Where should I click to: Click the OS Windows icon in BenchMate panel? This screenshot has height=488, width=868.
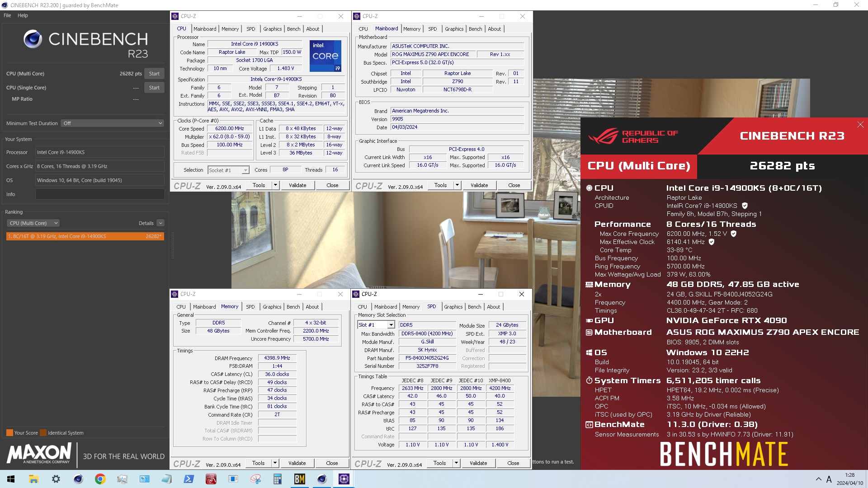(x=589, y=352)
